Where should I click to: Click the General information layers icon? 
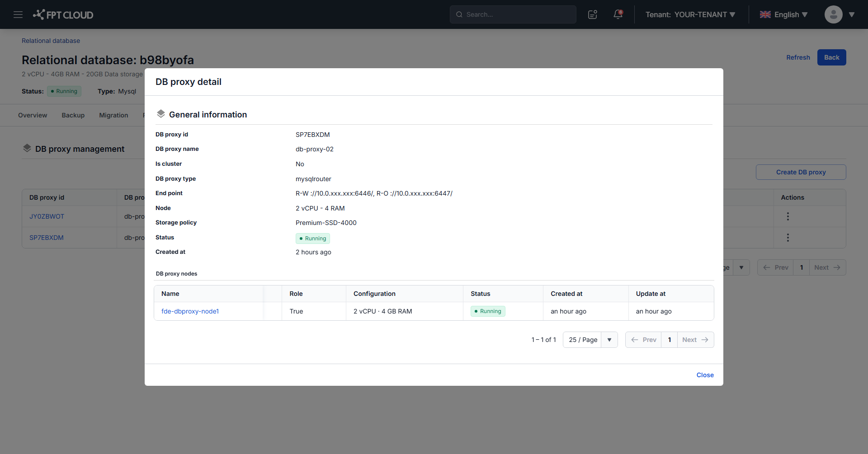tap(161, 114)
